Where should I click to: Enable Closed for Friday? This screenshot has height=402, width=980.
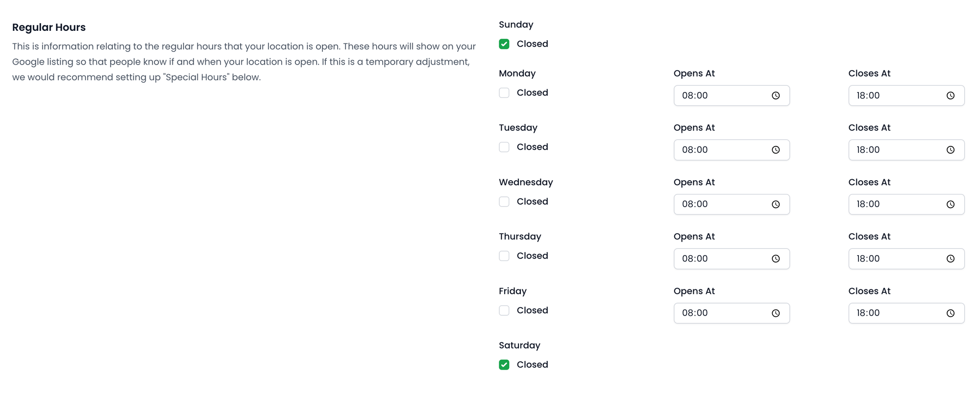[x=504, y=310]
